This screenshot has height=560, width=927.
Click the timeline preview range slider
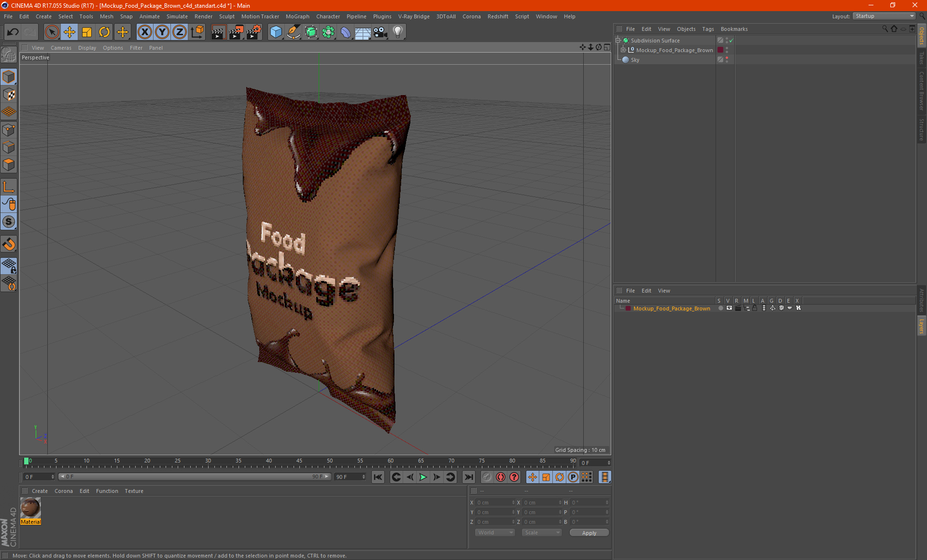194,476
